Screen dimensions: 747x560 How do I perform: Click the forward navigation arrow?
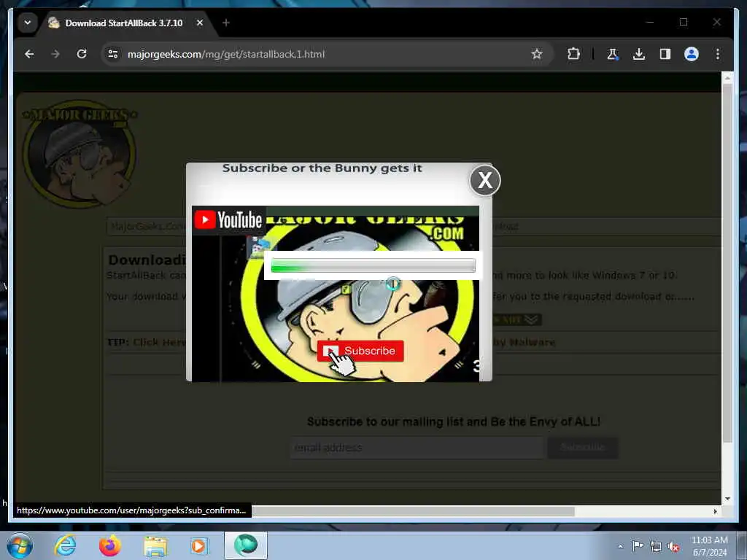(55, 54)
